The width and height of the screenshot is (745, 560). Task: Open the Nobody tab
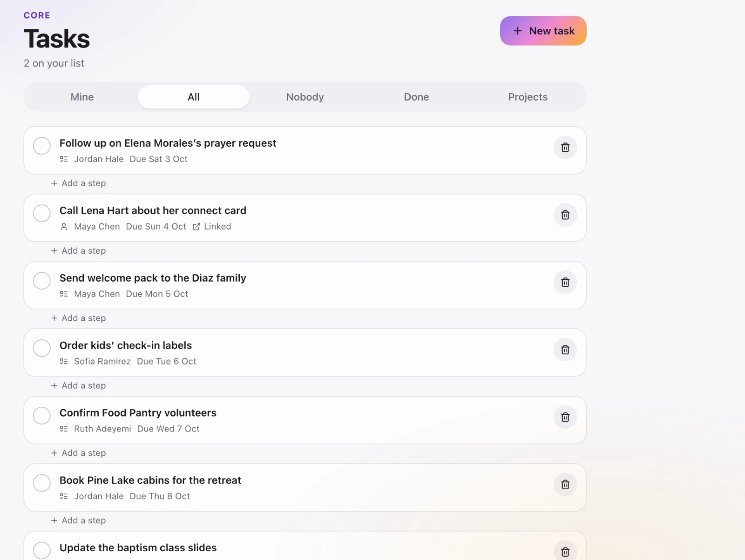click(305, 97)
